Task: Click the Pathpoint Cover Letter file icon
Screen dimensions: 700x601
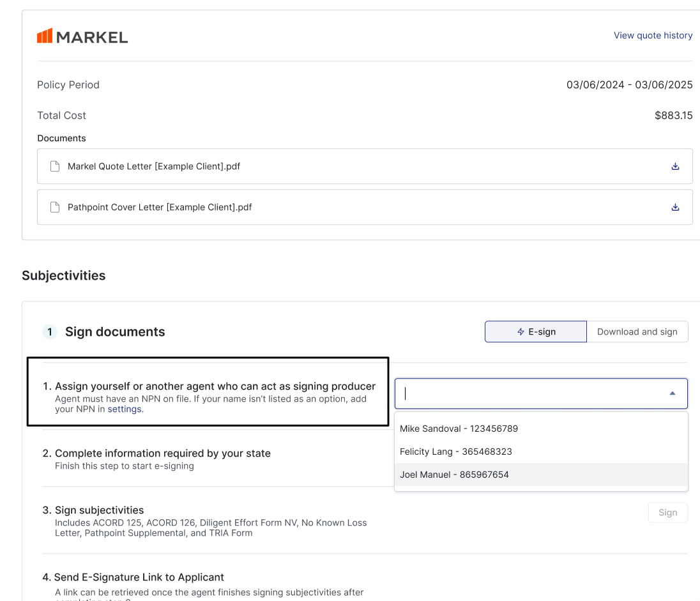Action: [x=55, y=208]
